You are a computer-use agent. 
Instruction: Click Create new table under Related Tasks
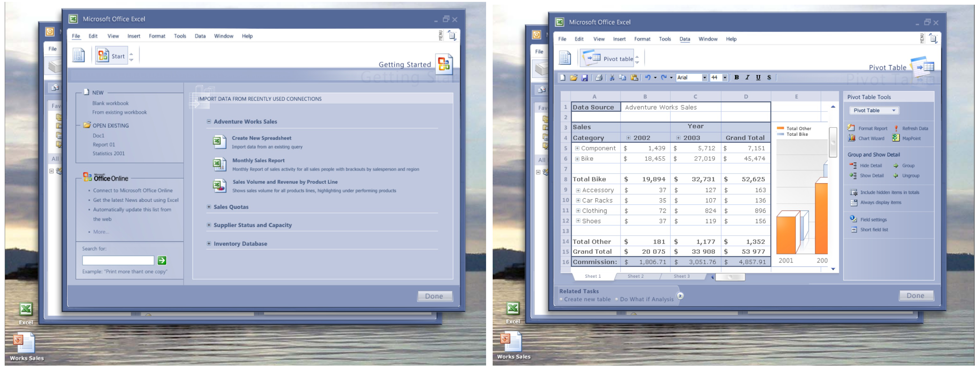tap(587, 299)
